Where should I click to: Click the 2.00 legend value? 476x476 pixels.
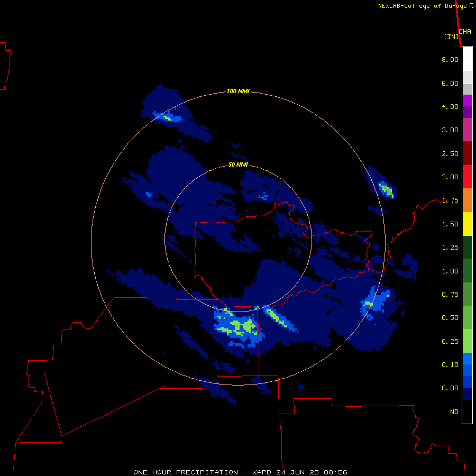450,177
